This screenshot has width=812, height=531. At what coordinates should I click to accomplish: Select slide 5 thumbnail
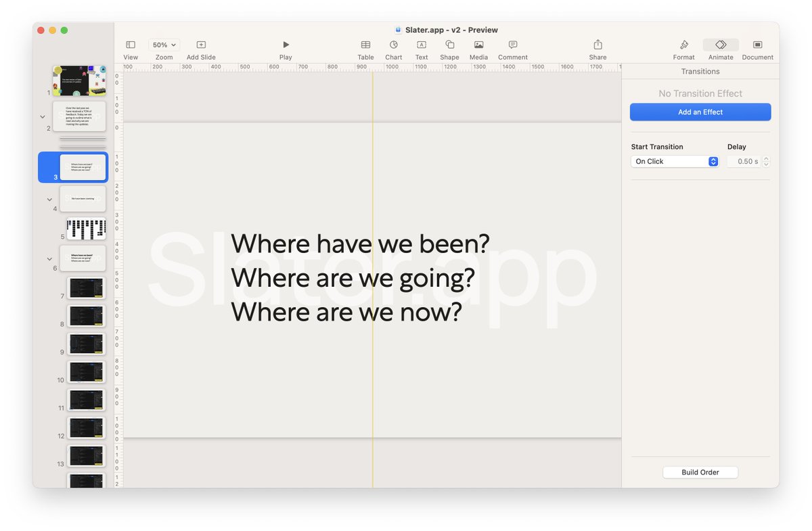click(x=86, y=228)
